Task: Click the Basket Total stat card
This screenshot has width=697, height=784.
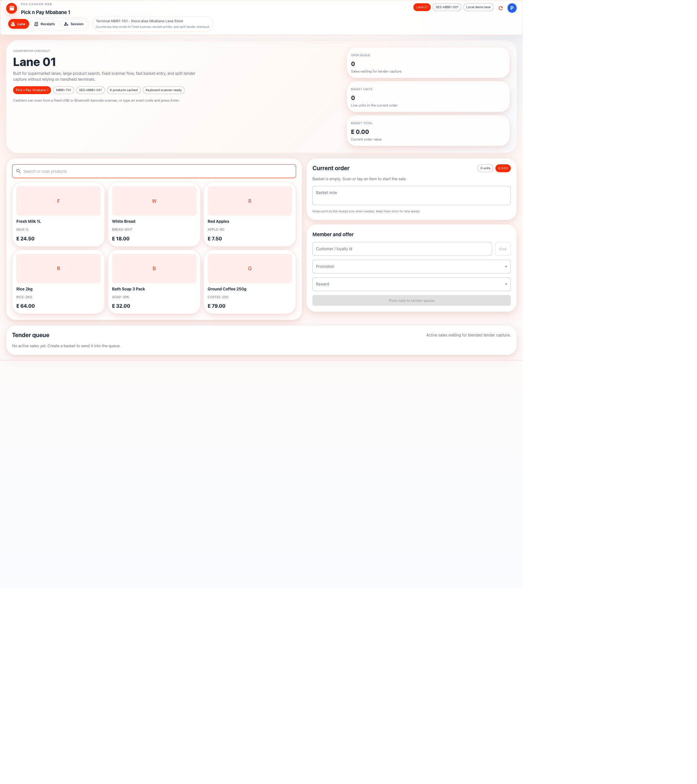Action: pos(428,130)
